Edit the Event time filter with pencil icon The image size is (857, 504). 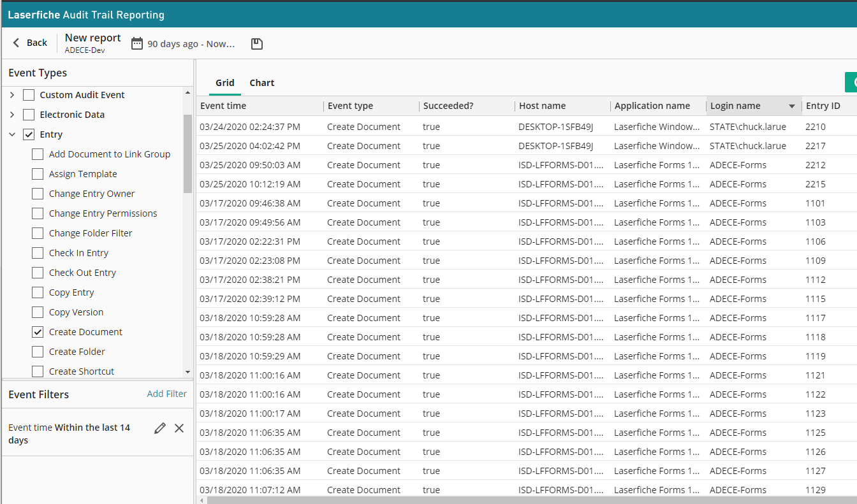point(160,428)
